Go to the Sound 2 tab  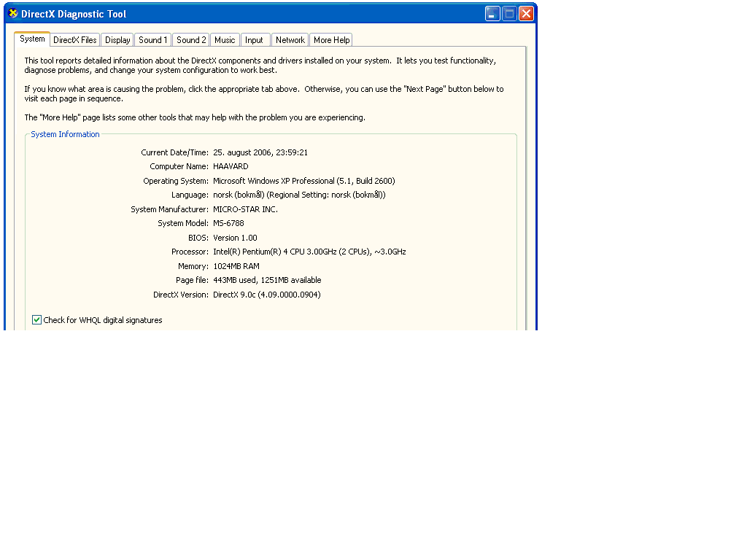pyautogui.click(x=191, y=40)
